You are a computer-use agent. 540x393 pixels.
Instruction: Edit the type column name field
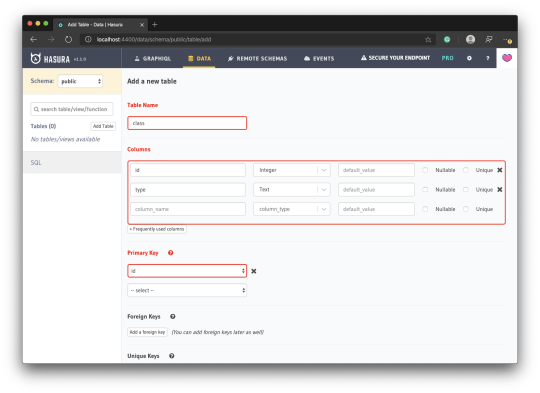[x=188, y=190]
